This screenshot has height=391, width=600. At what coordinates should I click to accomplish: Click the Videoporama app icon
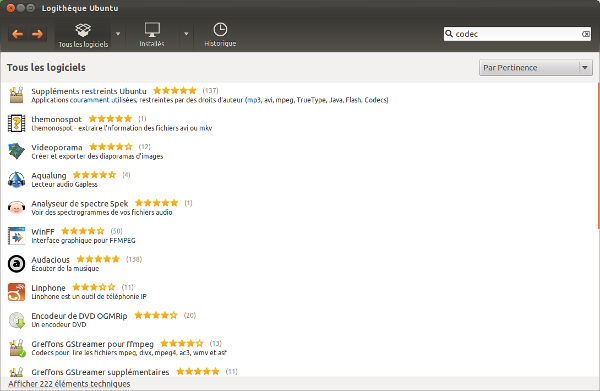pyautogui.click(x=16, y=151)
